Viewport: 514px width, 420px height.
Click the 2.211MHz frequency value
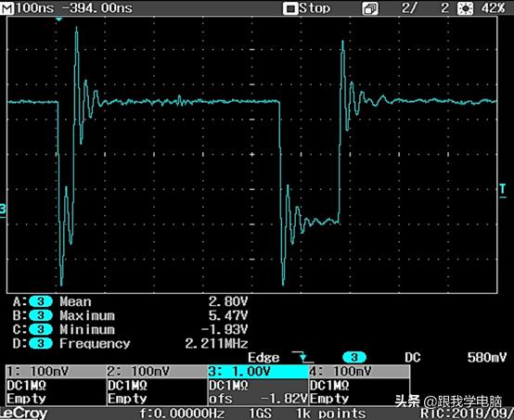coord(216,343)
